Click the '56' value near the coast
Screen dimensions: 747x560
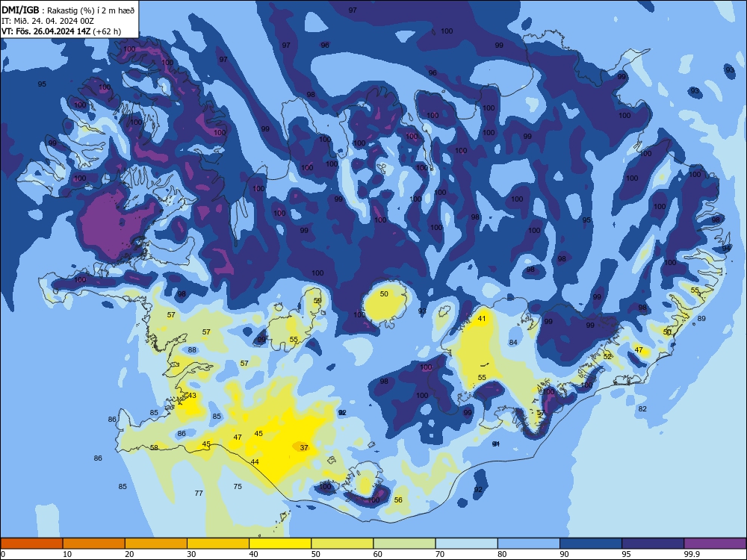point(398,500)
